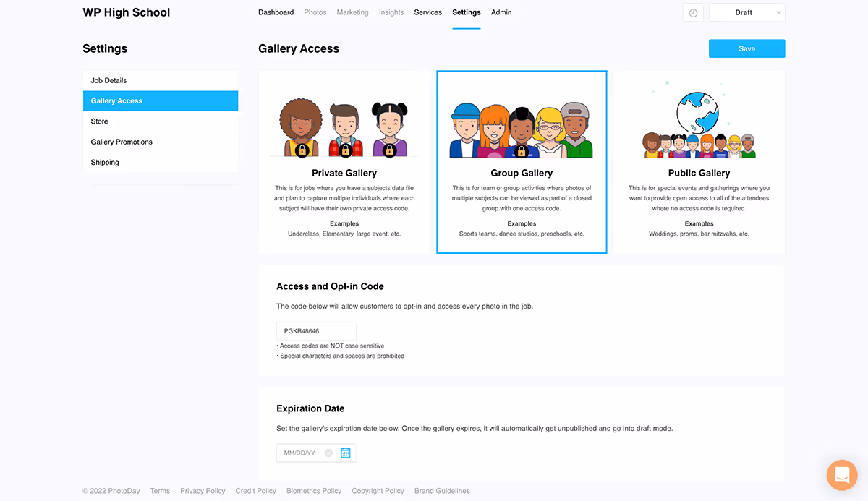Click 'Underclass, Elementary, large event, etc.' text
Screen dimensions: 868x501
click(x=344, y=234)
